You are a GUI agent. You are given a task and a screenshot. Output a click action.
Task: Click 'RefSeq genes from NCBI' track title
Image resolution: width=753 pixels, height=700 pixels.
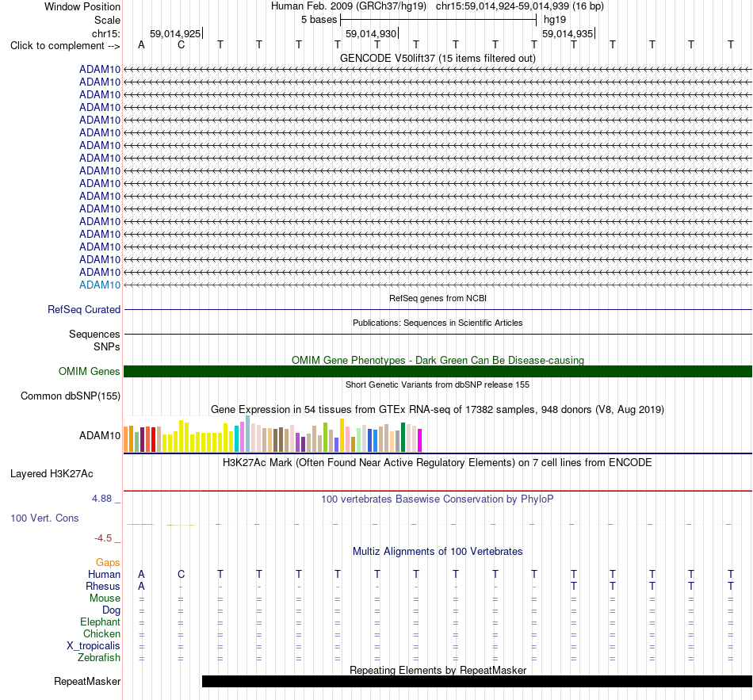pos(438,298)
